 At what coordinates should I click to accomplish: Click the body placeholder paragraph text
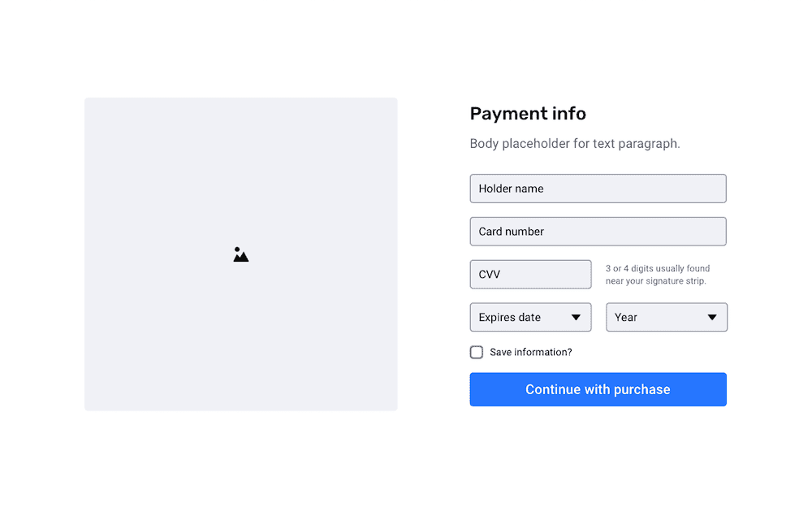575,144
